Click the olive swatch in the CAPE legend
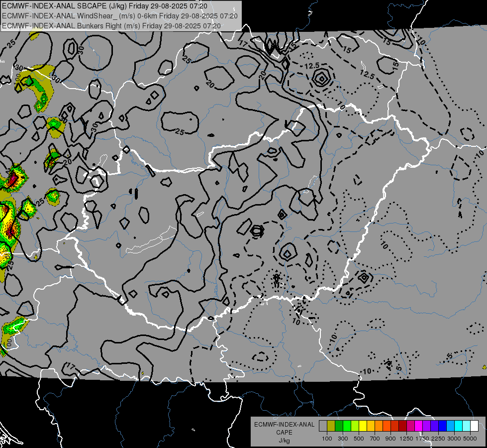 point(331,426)
